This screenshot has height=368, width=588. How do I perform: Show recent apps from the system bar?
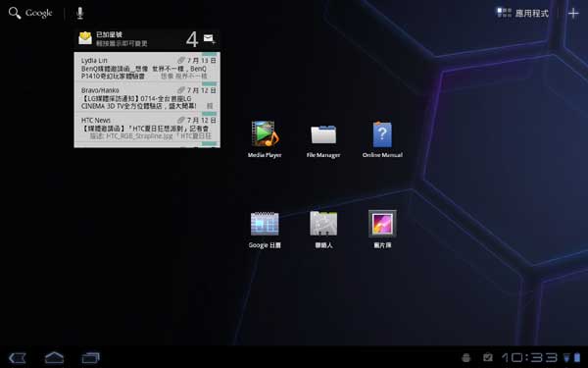[91, 357]
